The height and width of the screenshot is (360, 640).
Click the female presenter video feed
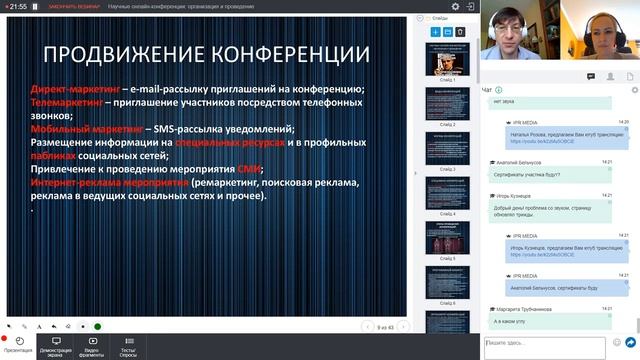click(x=600, y=30)
